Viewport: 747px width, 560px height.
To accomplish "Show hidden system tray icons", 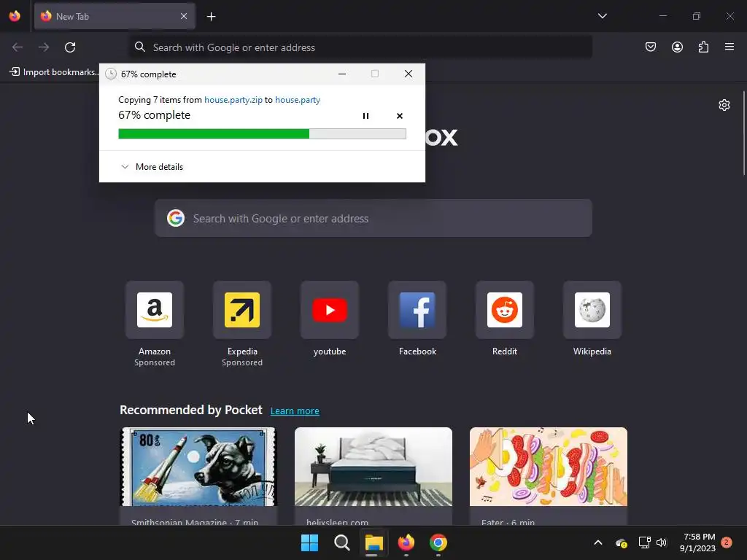I will [x=598, y=542].
